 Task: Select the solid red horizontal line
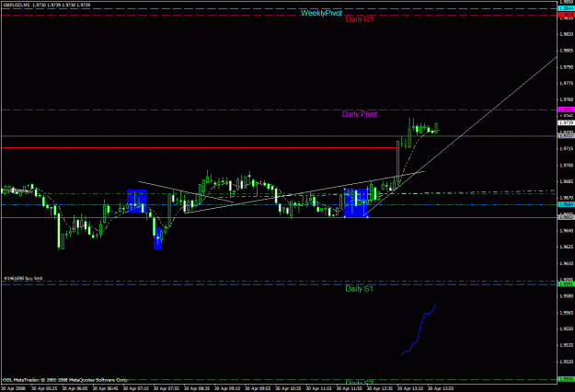pyautogui.click(x=200, y=148)
